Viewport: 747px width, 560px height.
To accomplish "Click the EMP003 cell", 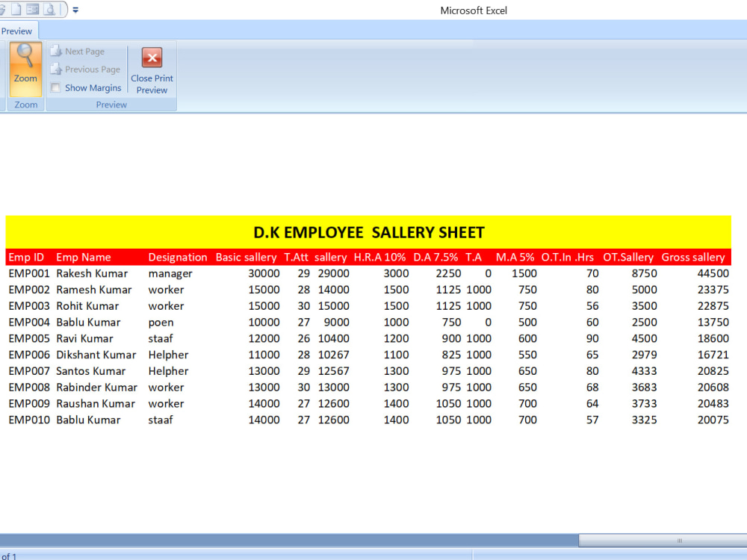I will [29, 305].
